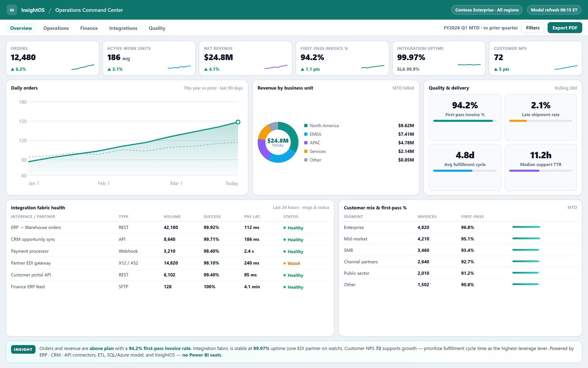The image size is (588, 368).
Task: Click the Integration Uptime sparkline
Action: pos(469,65)
